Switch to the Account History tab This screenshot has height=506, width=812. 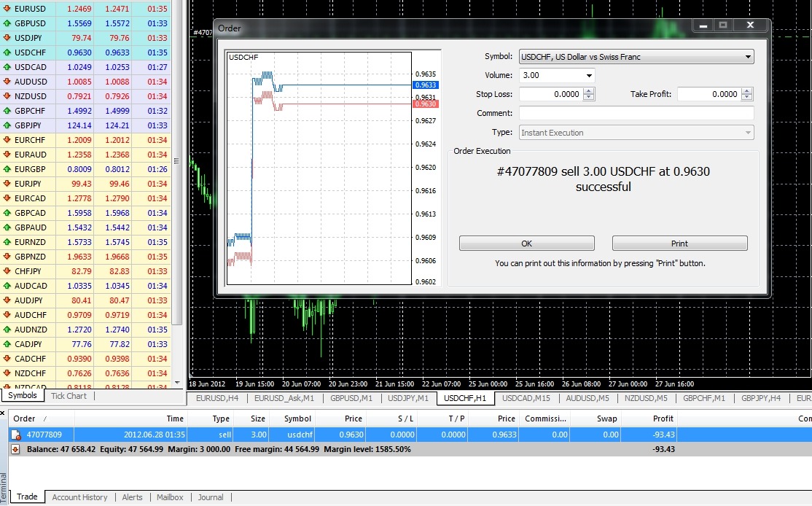79,497
